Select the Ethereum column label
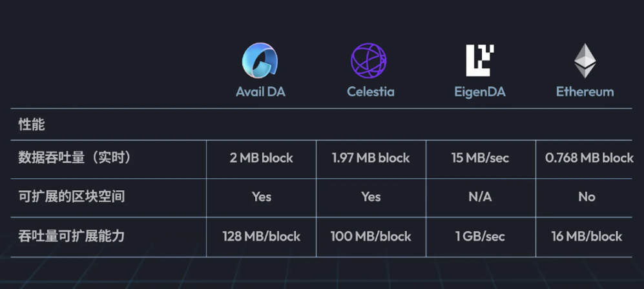The width and height of the screenshot is (644, 289). pyautogui.click(x=585, y=92)
